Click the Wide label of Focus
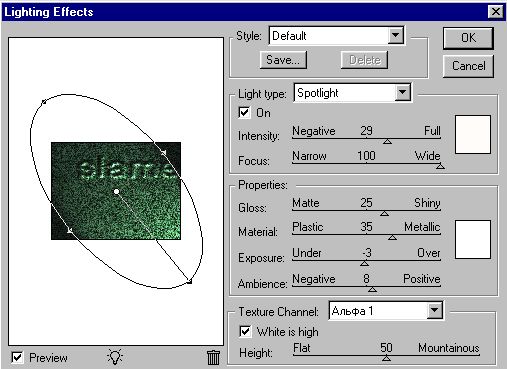Viewport: 507px width, 369px height. point(427,156)
